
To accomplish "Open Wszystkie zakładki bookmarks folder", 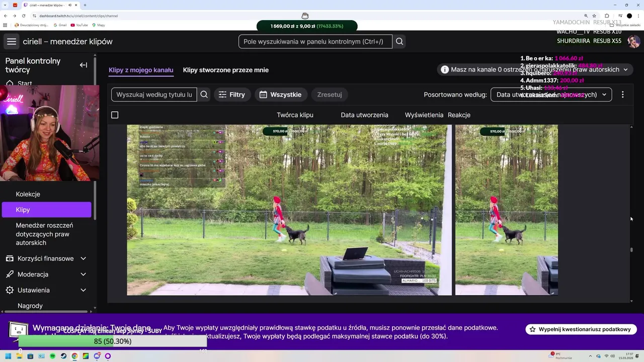I will 625,25.
